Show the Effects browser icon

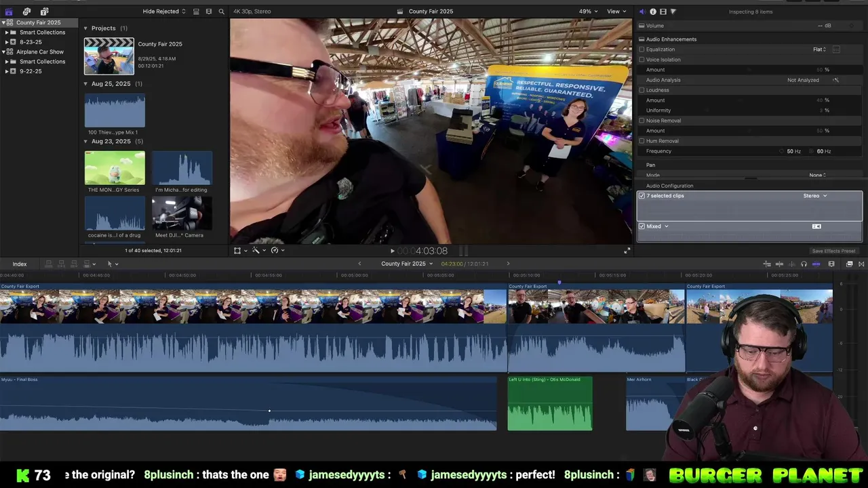(849, 264)
